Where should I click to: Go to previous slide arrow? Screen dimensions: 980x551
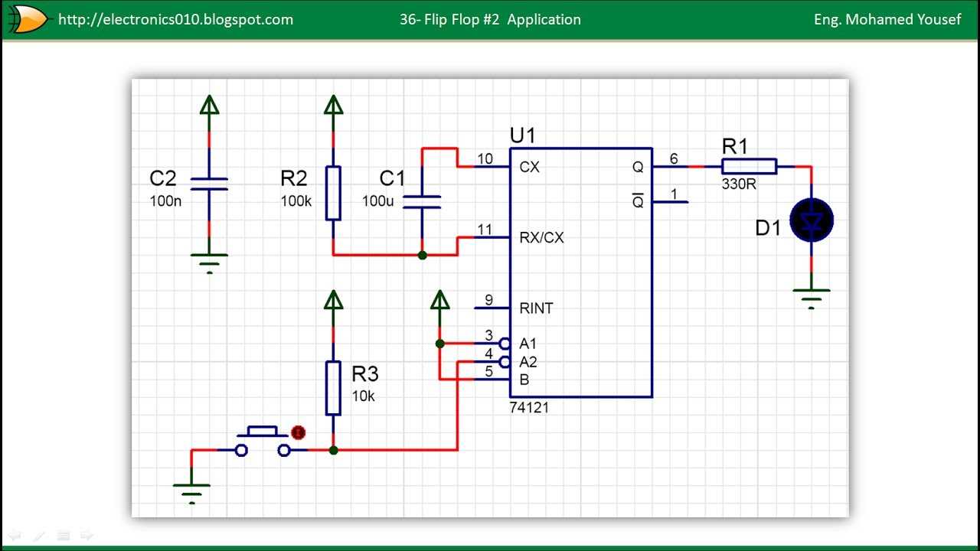click(x=13, y=535)
